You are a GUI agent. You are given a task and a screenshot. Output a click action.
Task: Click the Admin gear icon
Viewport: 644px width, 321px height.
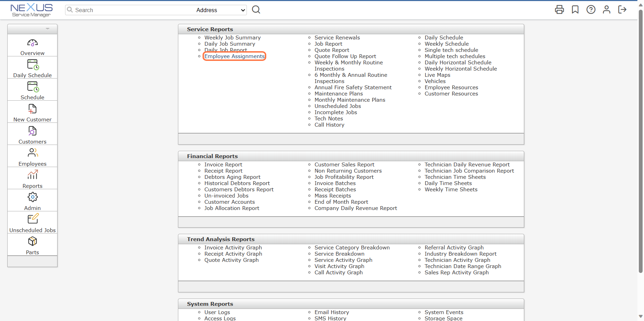point(32,201)
